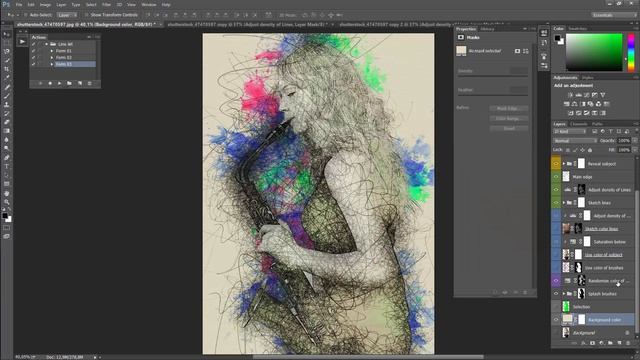This screenshot has width=640, height=360.
Task: Click the foreground color swatch in Color panel
Action: [x=557, y=38]
